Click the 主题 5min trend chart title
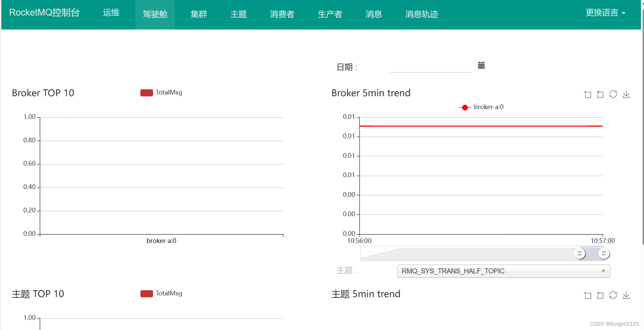Viewport: 644px width, 330px height. click(x=366, y=294)
